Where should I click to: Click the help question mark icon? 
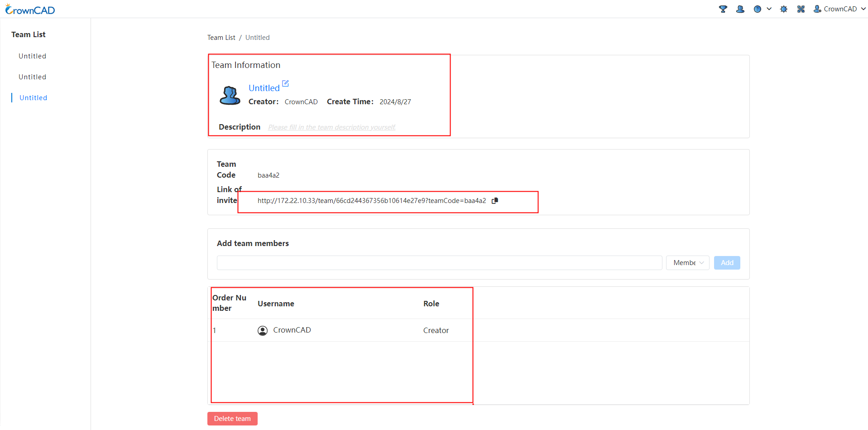[x=758, y=9]
